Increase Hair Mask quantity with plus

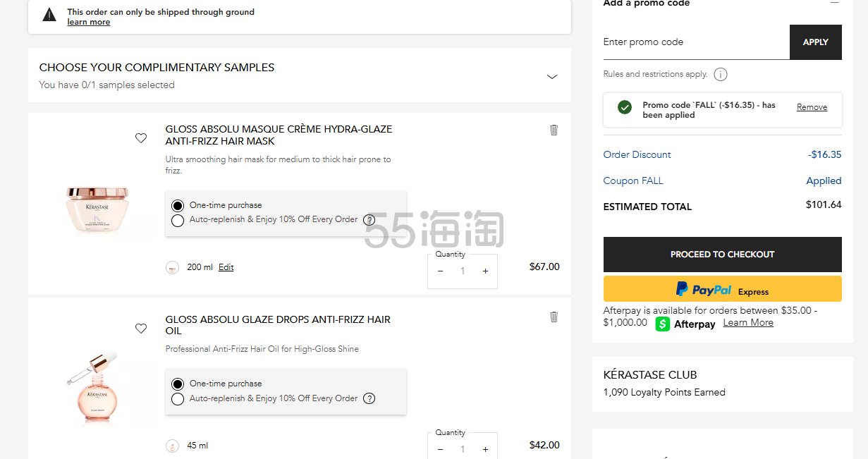485,271
